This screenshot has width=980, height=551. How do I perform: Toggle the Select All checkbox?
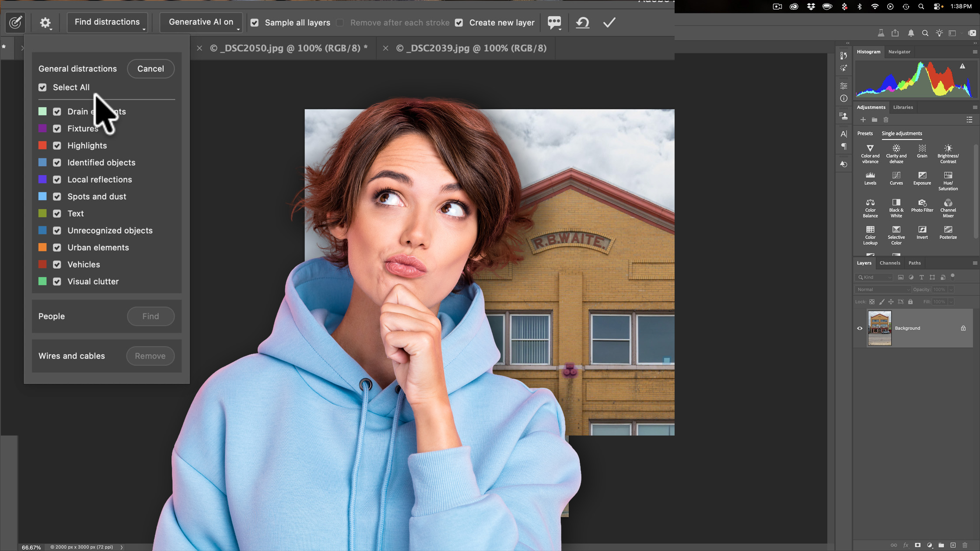click(42, 87)
